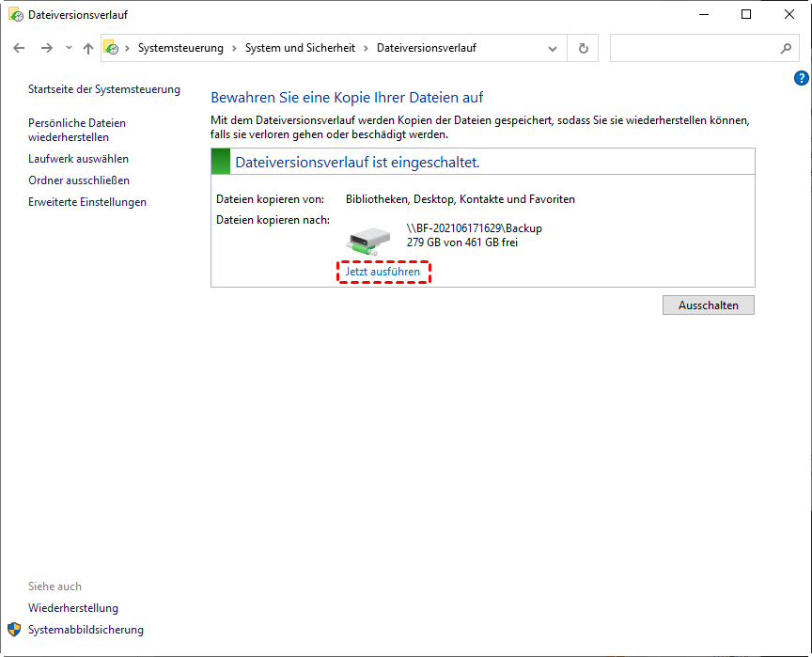This screenshot has height=657, width=812.
Task: Open Systemabbildsicherung link
Action: (x=86, y=630)
